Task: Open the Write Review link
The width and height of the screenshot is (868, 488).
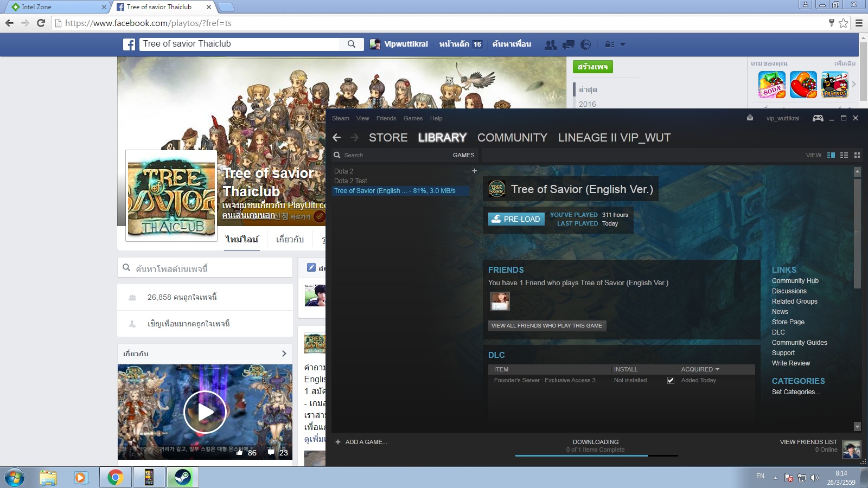Action: 791,363
